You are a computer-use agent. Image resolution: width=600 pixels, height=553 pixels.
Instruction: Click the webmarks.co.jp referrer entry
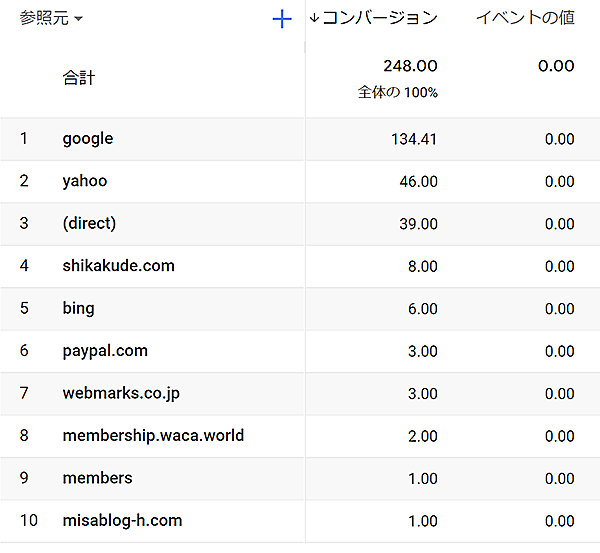(x=121, y=393)
